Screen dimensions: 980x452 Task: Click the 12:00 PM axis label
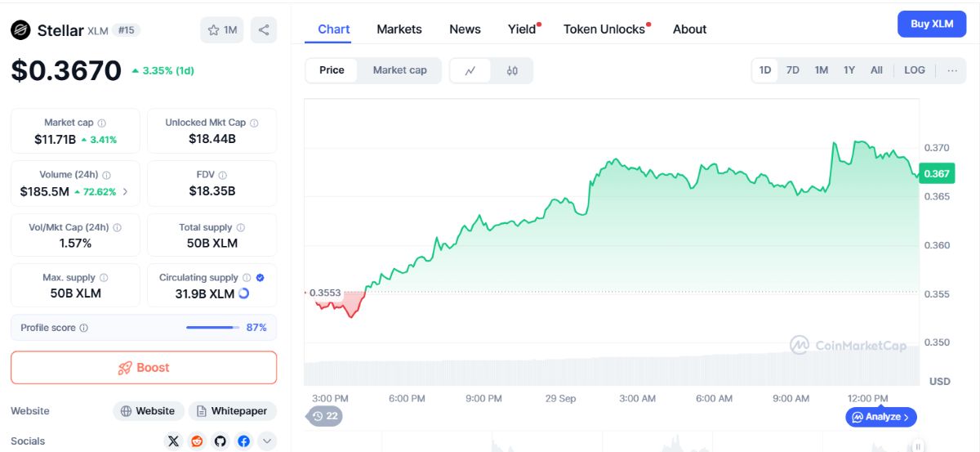pyautogui.click(x=868, y=398)
